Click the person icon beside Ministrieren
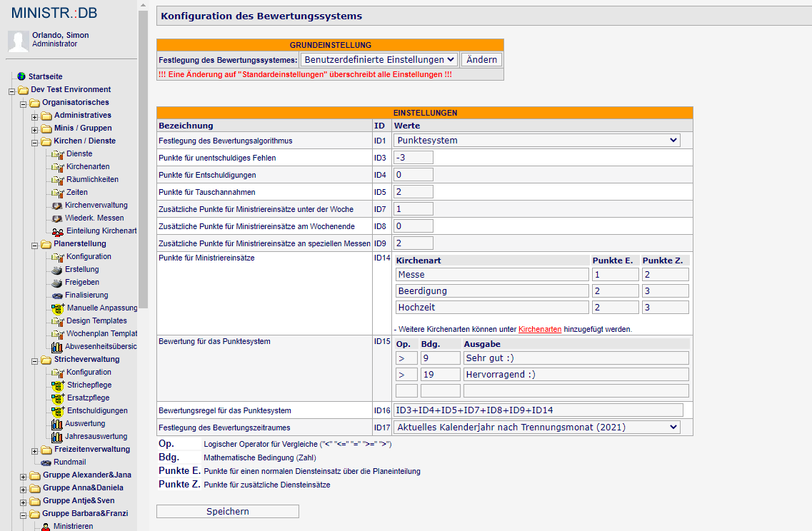The image size is (812, 531). (x=46, y=526)
